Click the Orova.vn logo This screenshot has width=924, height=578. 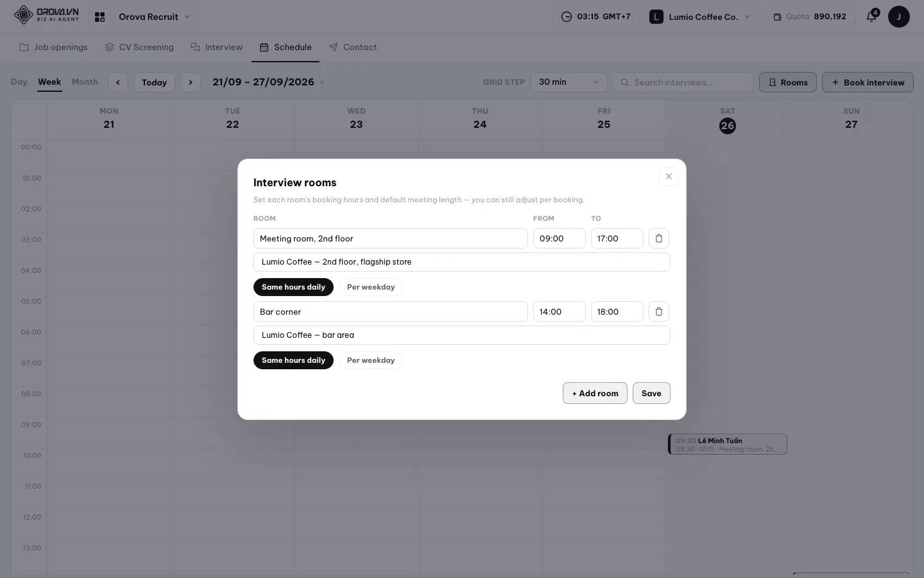tap(47, 15)
